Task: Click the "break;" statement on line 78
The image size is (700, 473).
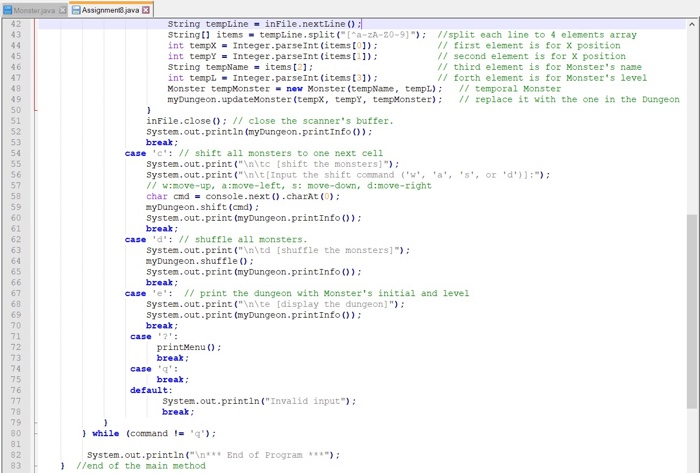Action: [x=178, y=412]
